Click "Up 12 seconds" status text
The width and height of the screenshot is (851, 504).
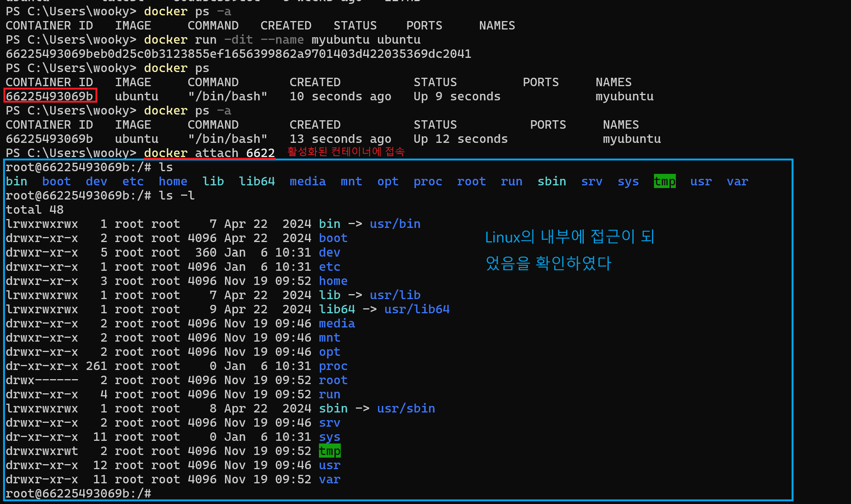click(x=460, y=139)
